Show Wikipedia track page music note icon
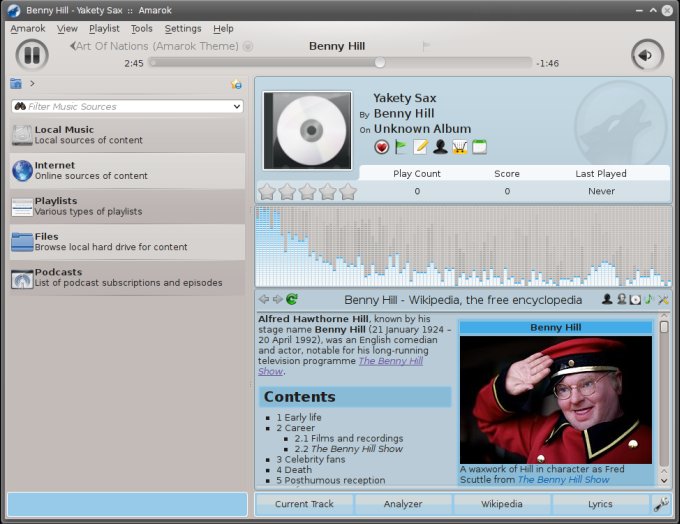This screenshot has height=524, width=680. pyautogui.click(x=649, y=299)
